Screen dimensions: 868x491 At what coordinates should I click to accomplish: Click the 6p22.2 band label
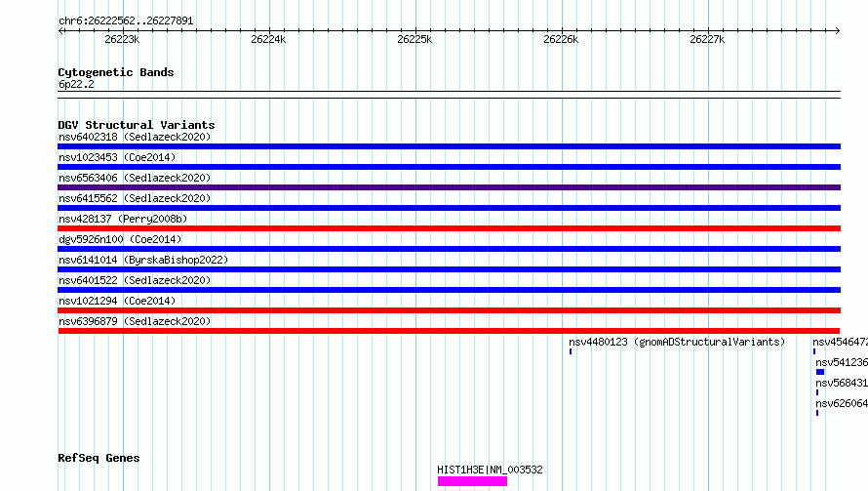coord(76,84)
